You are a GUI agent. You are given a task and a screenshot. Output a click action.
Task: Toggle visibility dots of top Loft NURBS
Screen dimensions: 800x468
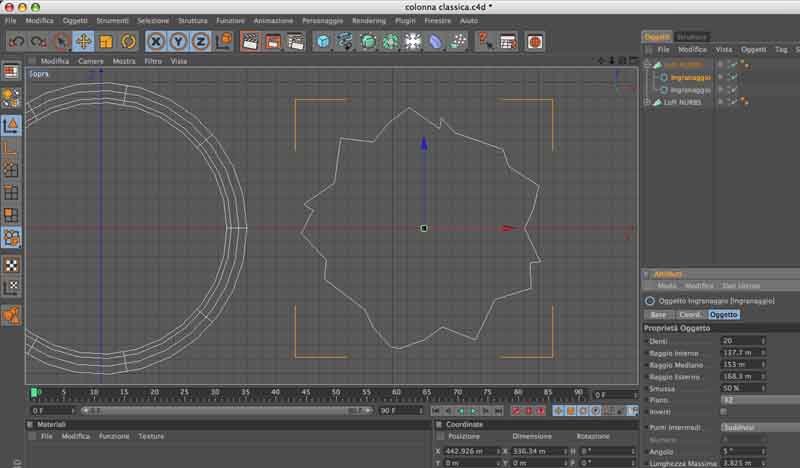720,65
